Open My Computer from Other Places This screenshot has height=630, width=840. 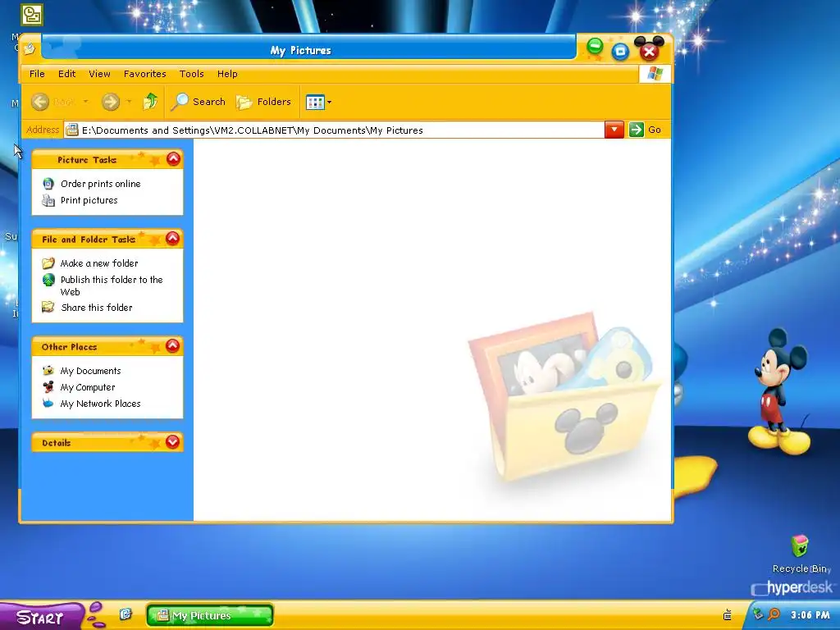(87, 387)
